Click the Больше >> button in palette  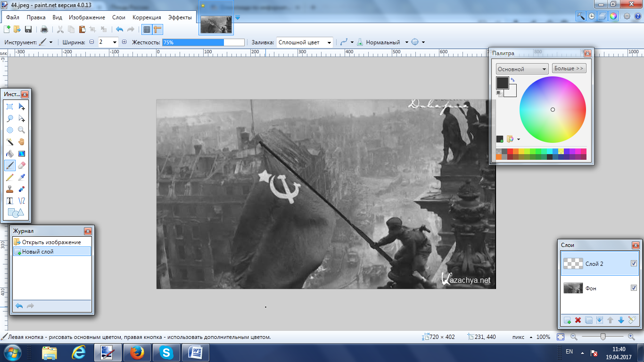569,68
